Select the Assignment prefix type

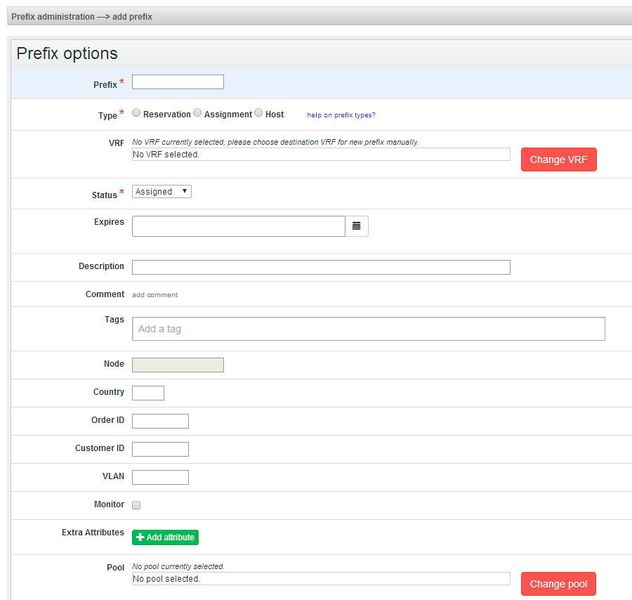tap(198, 114)
